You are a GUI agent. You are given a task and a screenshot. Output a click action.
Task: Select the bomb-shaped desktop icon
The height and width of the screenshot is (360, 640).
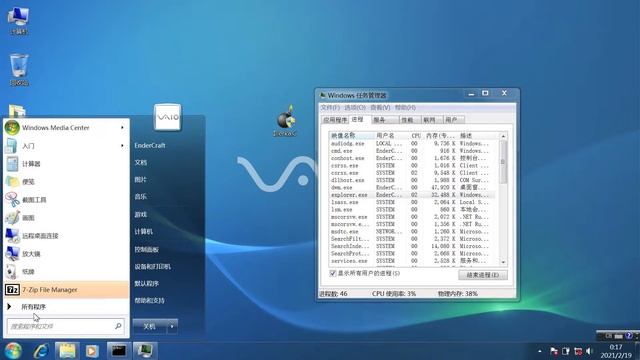285,120
